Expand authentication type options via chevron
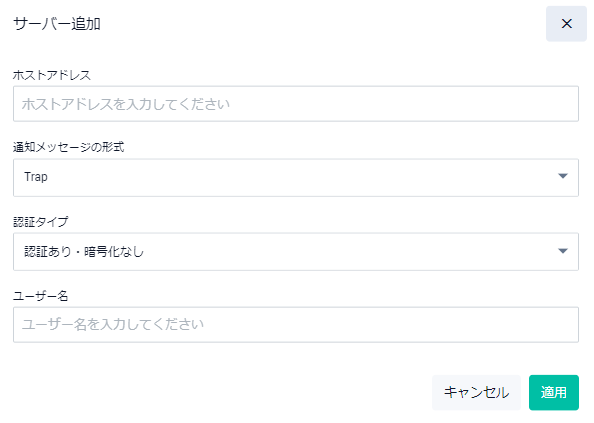The width and height of the screenshot is (594, 423). point(563,251)
